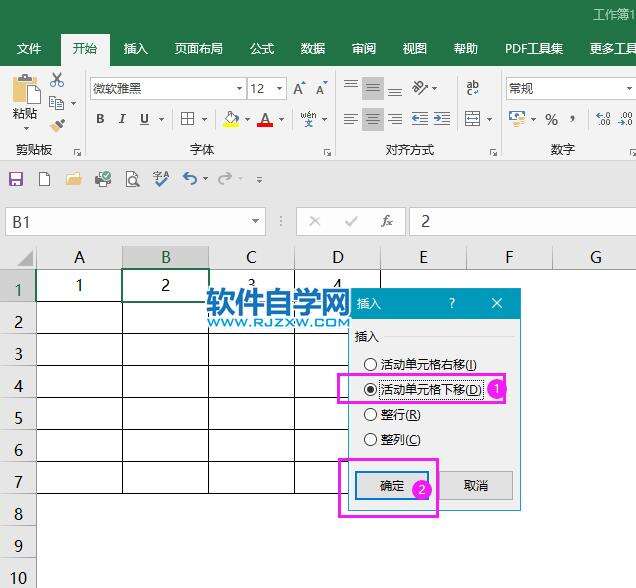The image size is (636, 588).
Task: Click the text orientation icon
Action: point(420,88)
